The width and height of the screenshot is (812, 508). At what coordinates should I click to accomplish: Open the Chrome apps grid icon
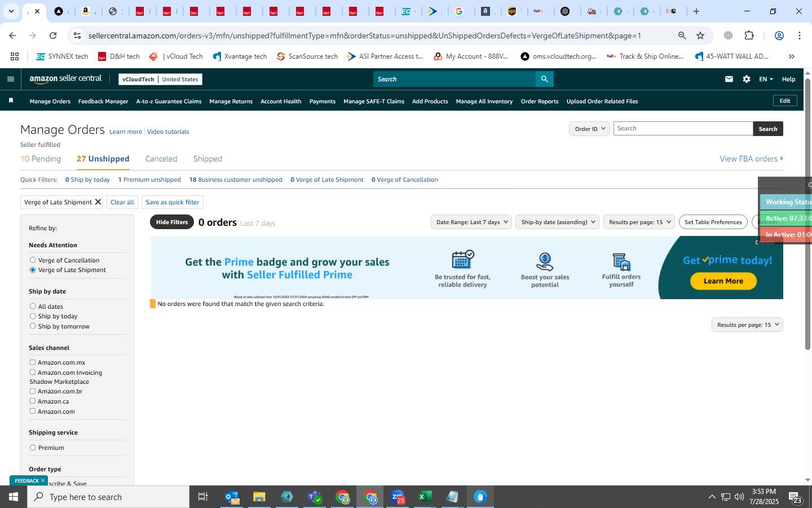click(x=15, y=56)
